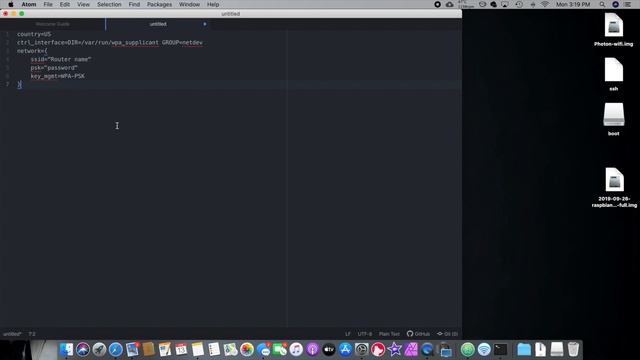
Task: Open the Window menu
Action: (189, 4)
